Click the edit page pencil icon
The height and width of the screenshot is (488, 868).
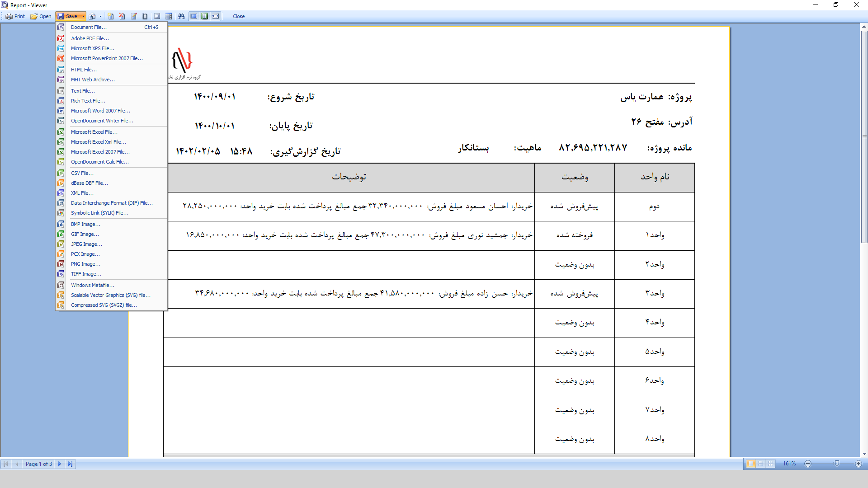pos(134,16)
